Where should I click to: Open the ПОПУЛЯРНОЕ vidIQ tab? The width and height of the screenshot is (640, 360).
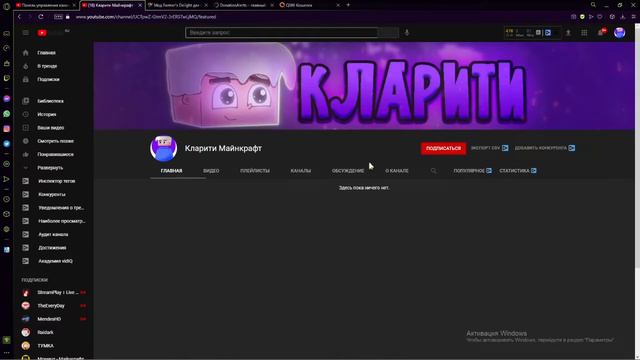(472, 171)
